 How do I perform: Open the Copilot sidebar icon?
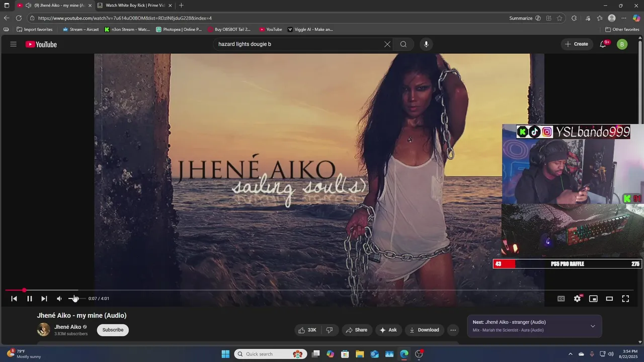click(636, 18)
